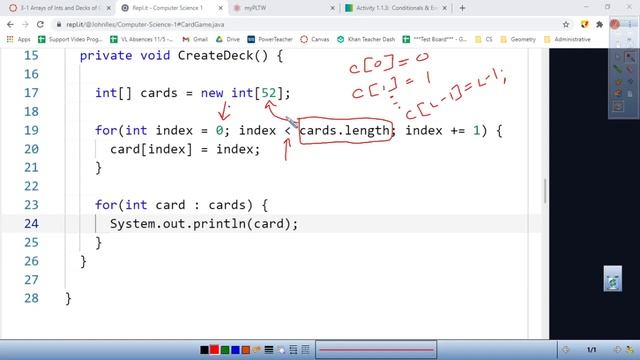Image resolution: width=640 pixels, height=360 pixels.
Task: Click line number 24 in the gutter
Action: click(x=31, y=224)
